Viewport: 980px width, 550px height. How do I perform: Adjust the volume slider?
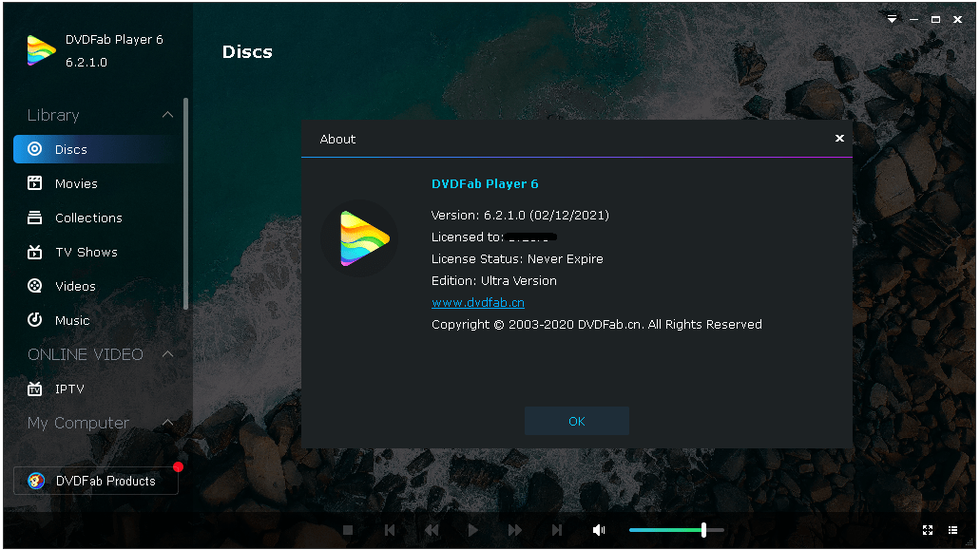pyautogui.click(x=676, y=530)
